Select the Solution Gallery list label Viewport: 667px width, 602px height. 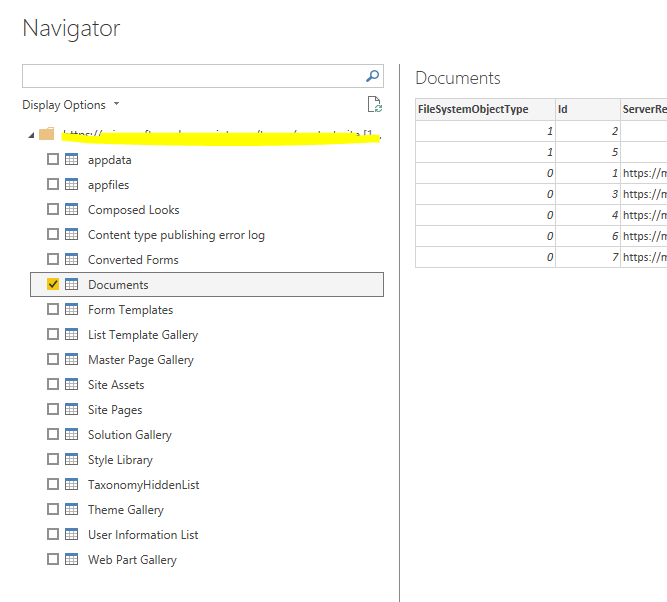click(130, 435)
